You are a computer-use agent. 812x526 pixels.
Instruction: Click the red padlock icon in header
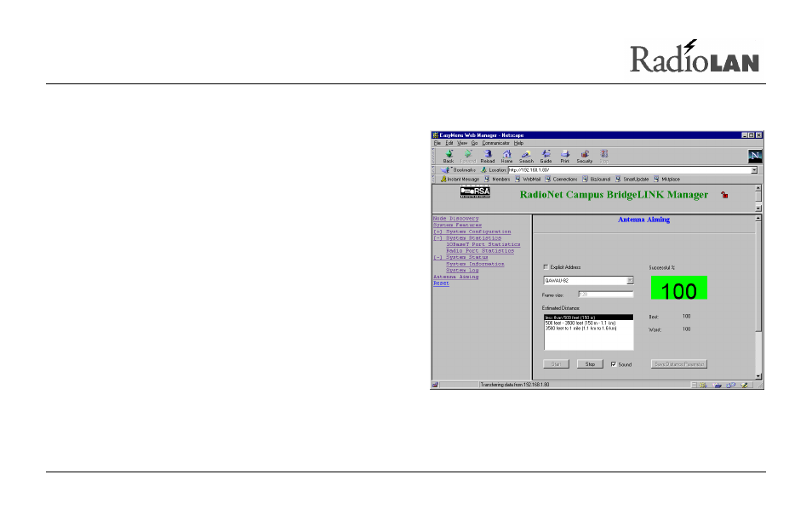(x=724, y=195)
